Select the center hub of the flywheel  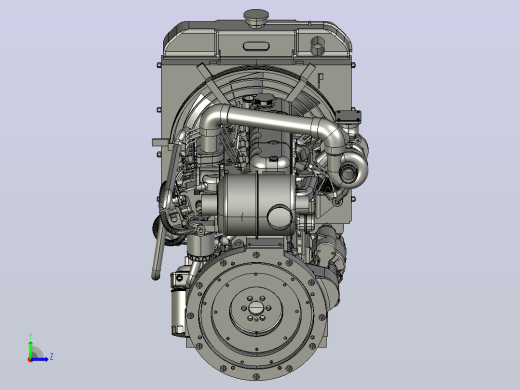coord(256,308)
